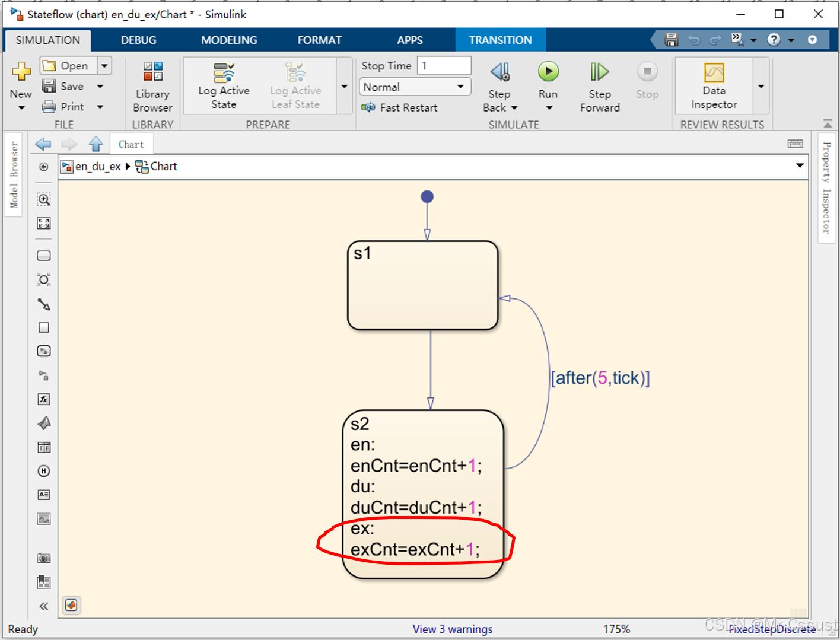Image resolution: width=840 pixels, height=640 pixels.
Task: Insert a Truth Table from palette
Action: [44, 447]
